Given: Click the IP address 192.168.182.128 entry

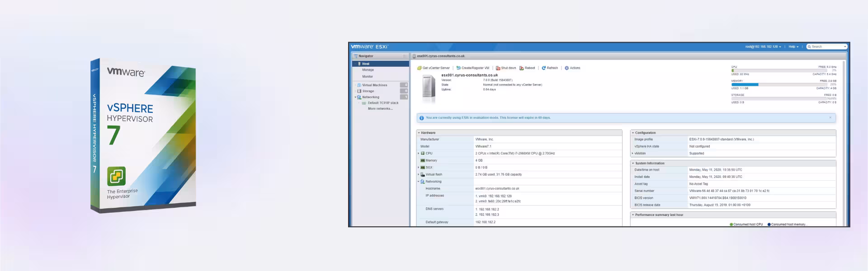Looking at the screenshot, I should [493, 196].
